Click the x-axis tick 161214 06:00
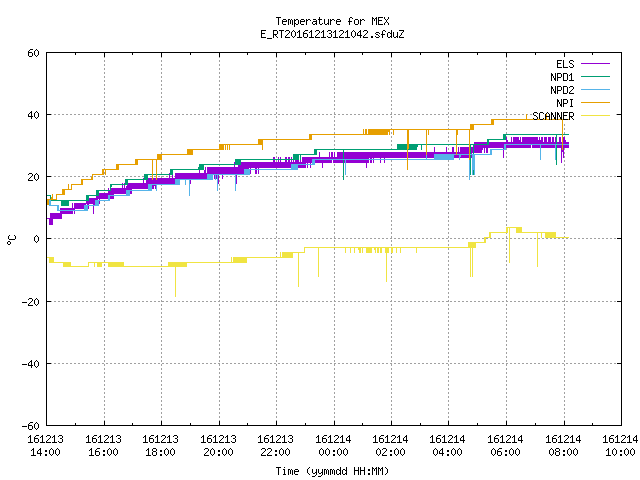Image resolution: width=640 pixels, height=480 pixels. pyautogui.click(x=506, y=446)
